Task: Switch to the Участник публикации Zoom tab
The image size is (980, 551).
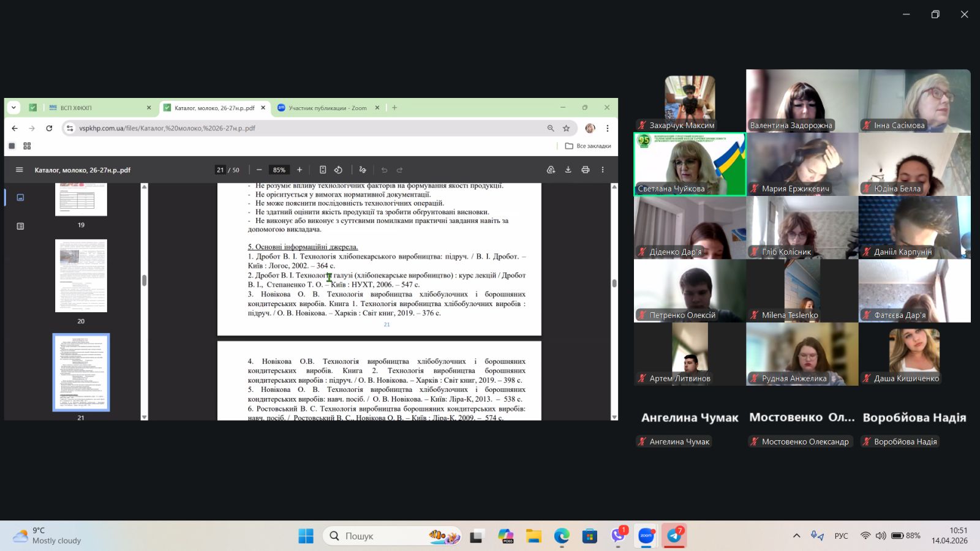Action: [x=328, y=108]
